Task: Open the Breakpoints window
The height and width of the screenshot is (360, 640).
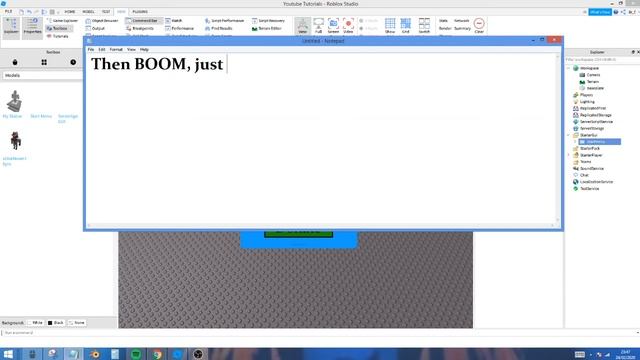Action: pyautogui.click(x=140, y=28)
